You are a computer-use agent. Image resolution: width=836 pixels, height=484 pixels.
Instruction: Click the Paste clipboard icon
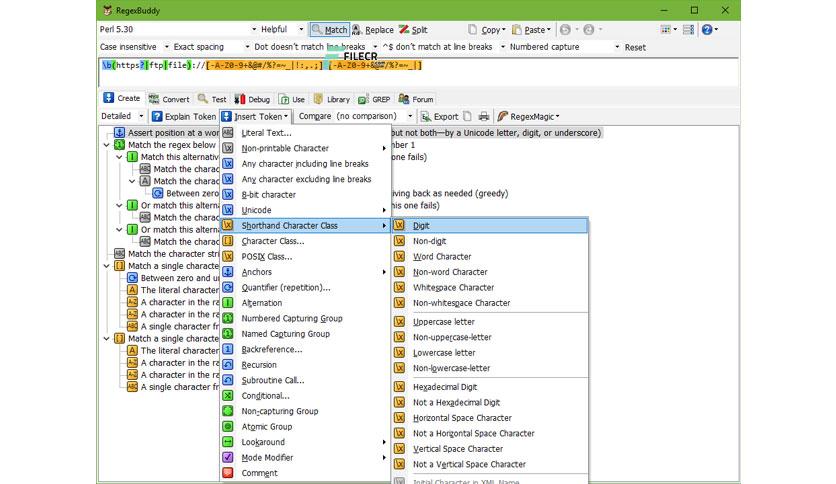tap(516, 30)
